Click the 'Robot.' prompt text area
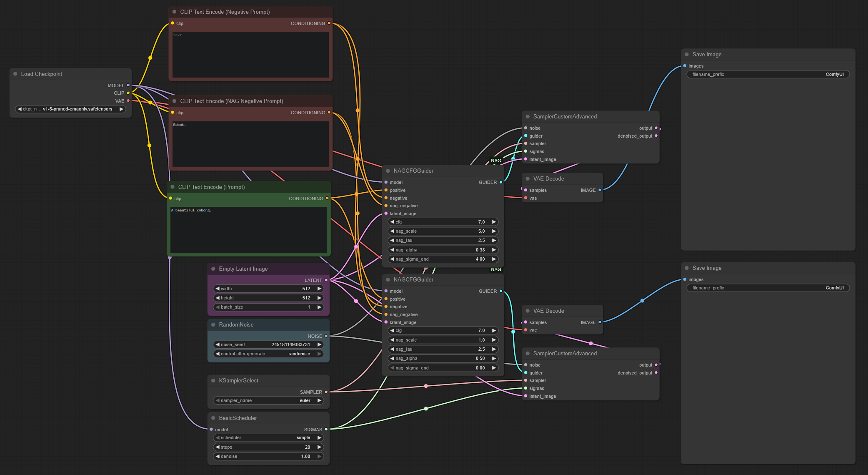The height and width of the screenshot is (475, 868). [250, 144]
